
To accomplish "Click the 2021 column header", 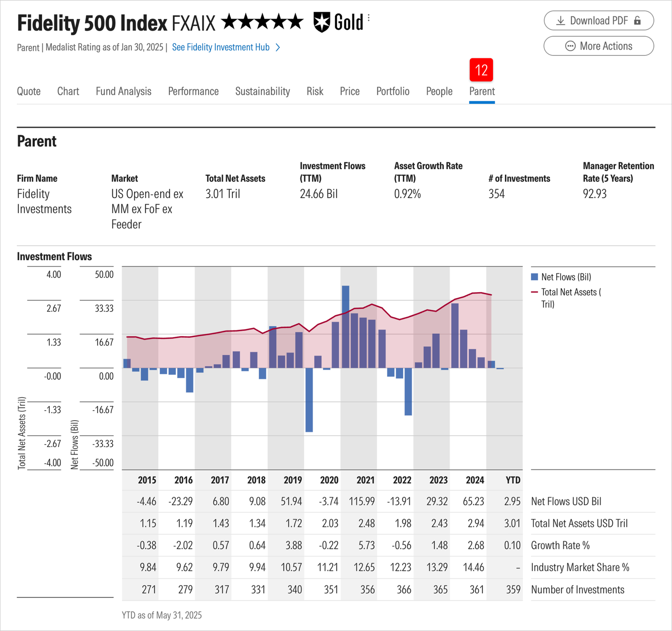I will tap(365, 480).
